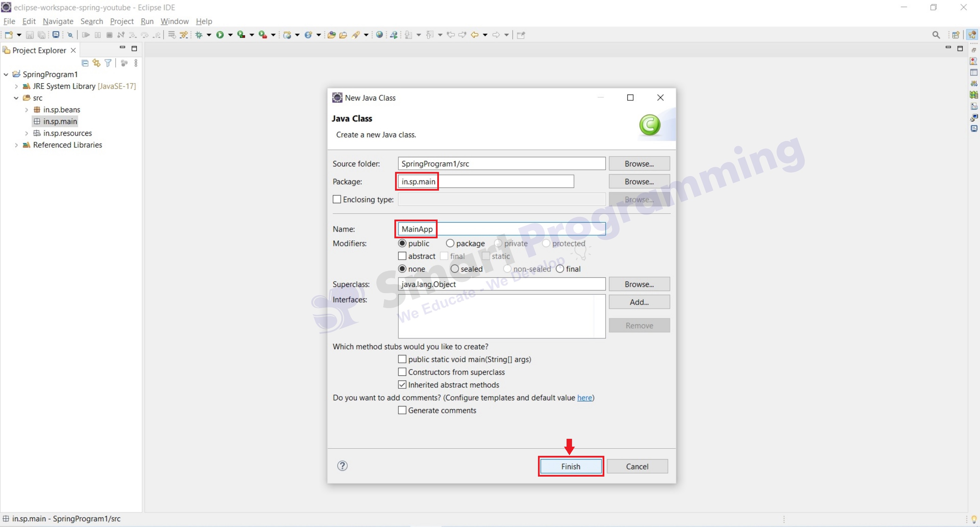The image size is (980, 527).
Task: Open the Edit menu
Action: click(29, 21)
